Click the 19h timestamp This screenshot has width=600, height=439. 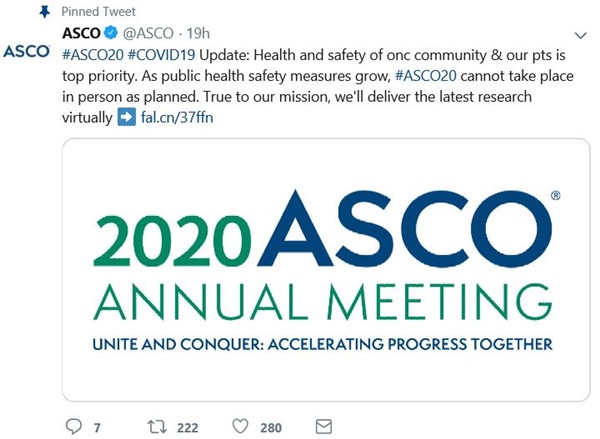[x=198, y=34]
